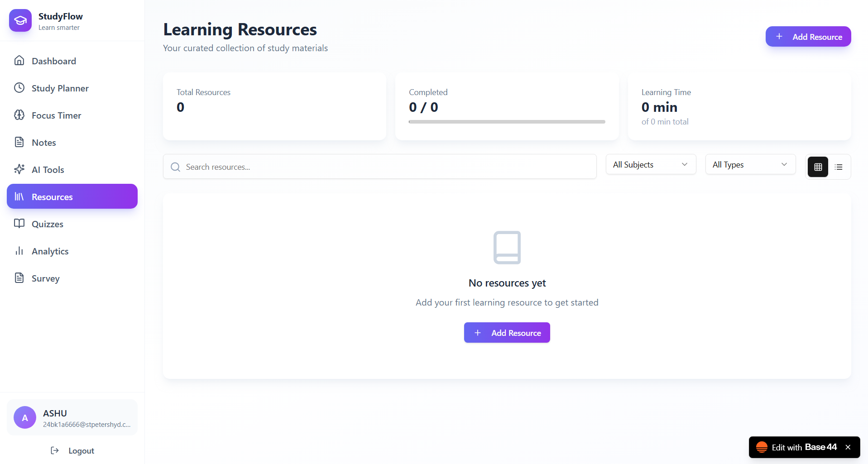Click the Survey document icon
The height and width of the screenshot is (464, 868).
(19, 278)
